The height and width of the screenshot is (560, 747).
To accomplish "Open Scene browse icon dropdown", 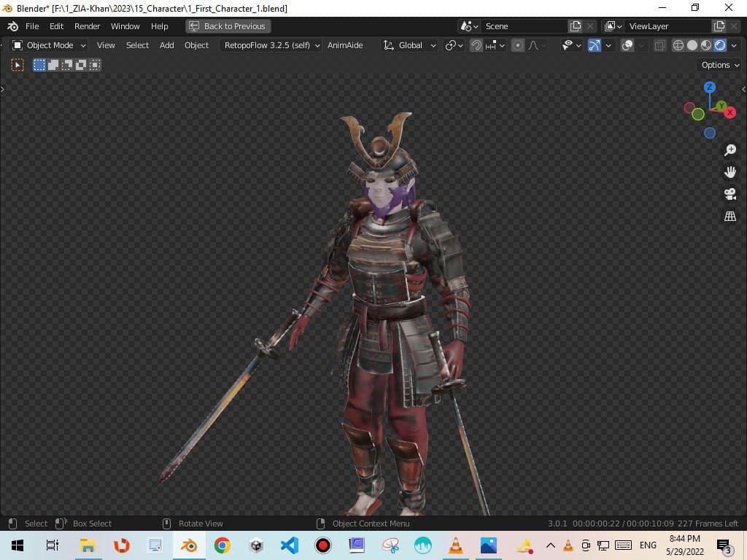I will (469, 26).
